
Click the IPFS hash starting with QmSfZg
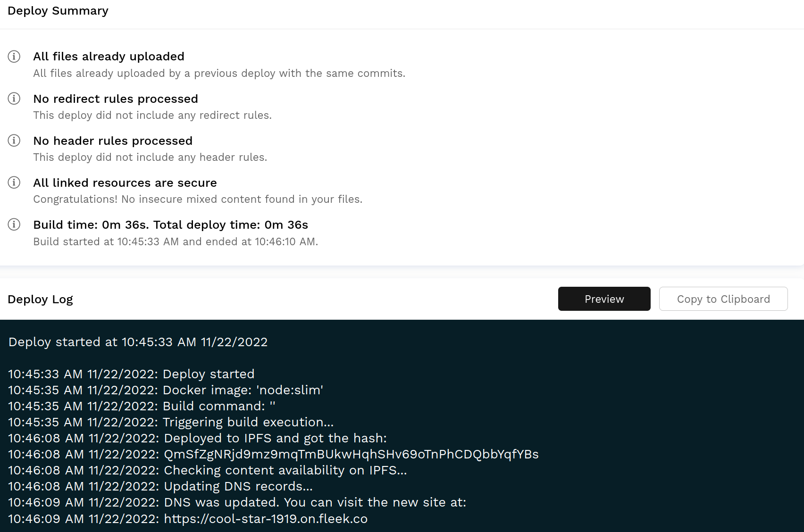(351, 454)
